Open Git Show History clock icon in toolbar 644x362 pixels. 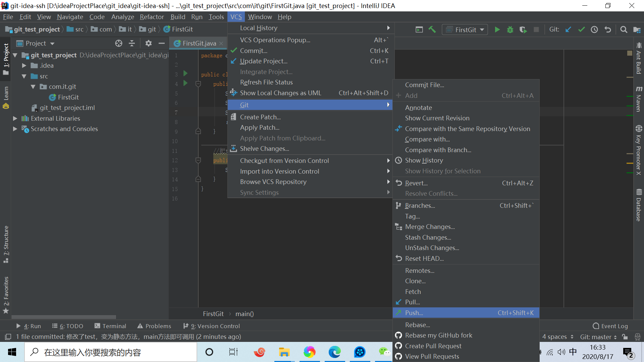594,29
